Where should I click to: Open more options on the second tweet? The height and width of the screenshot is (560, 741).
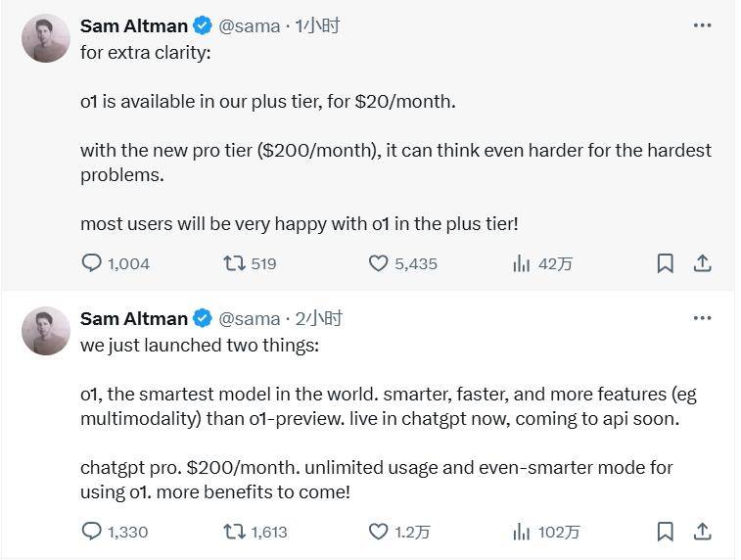[702, 318]
